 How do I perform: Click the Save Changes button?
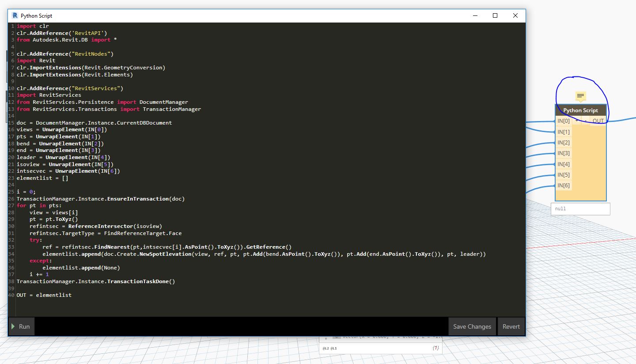[472, 326]
